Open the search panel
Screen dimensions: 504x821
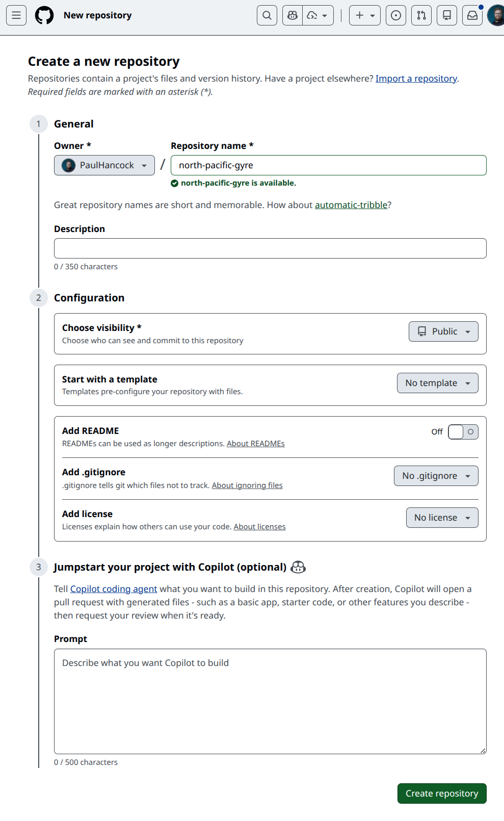click(267, 15)
